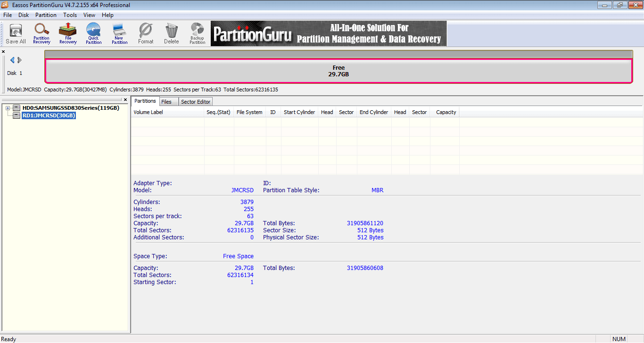Click the RD1 JMCRSD disk icon

17,115
